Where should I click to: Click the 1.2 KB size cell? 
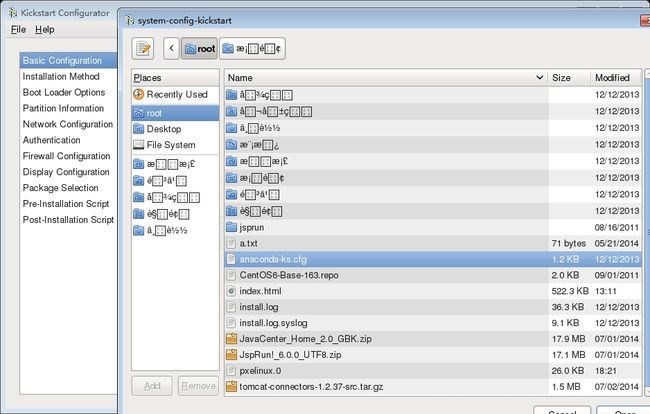tap(565, 259)
